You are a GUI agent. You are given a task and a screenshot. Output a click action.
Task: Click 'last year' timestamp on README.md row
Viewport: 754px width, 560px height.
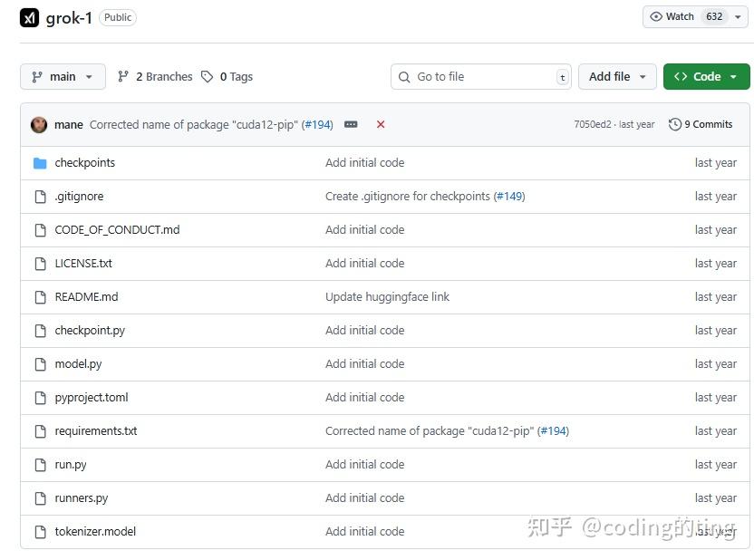716,297
